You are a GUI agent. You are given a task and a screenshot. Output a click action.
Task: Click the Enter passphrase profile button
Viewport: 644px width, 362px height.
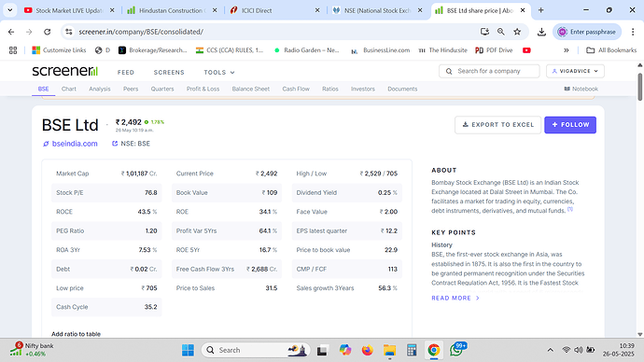point(587,32)
